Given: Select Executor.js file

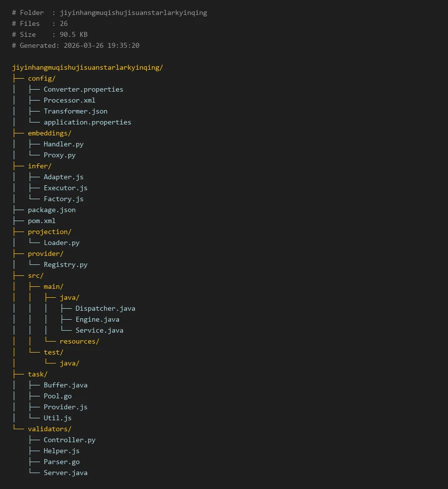Looking at the screenshot, I should 65,188.
